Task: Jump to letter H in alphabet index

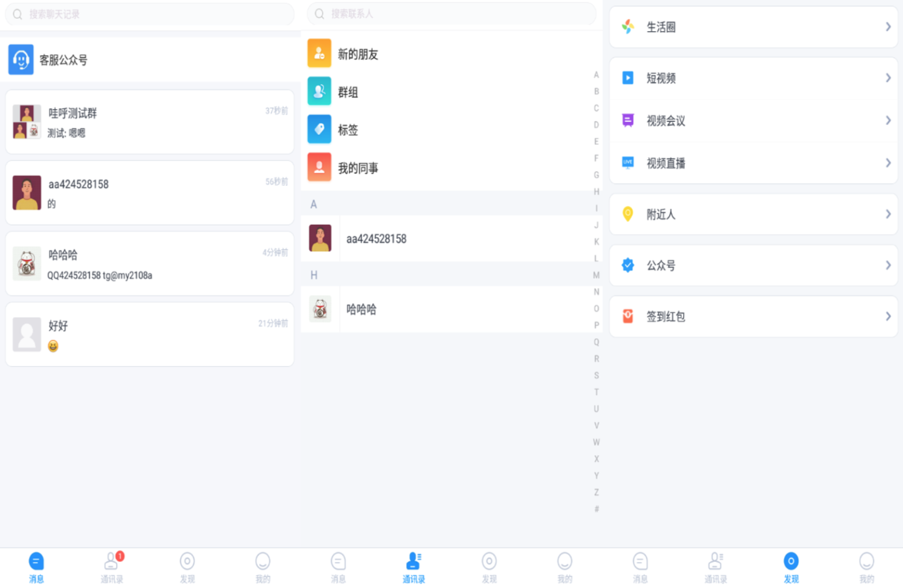Action: point(596,192)
